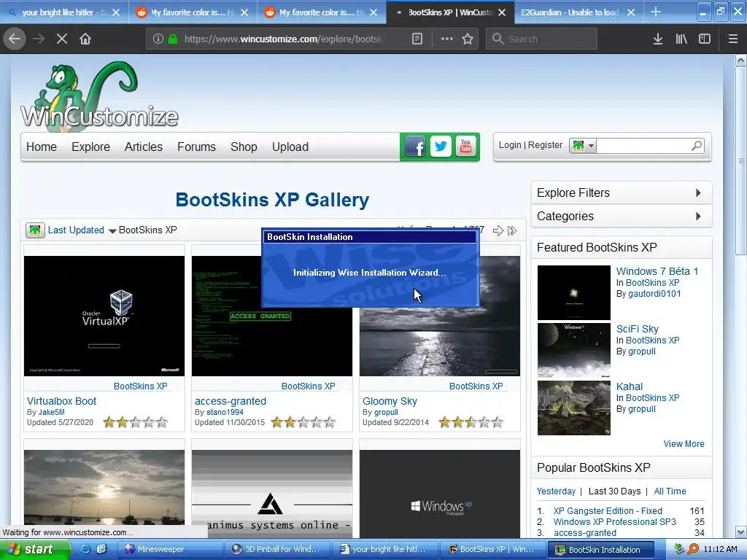Open Upload in site navigation
The width and height of the screenshot is (747, 560).
290,147
